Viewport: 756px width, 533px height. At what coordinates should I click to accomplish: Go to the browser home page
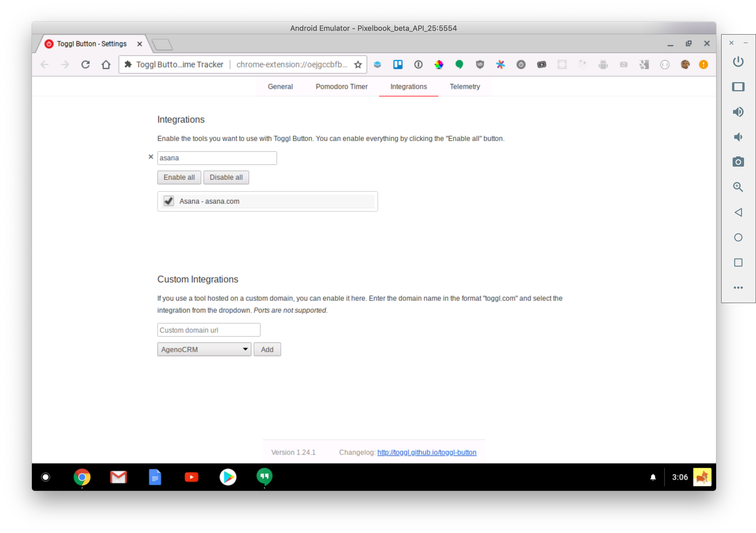point(106,64)
